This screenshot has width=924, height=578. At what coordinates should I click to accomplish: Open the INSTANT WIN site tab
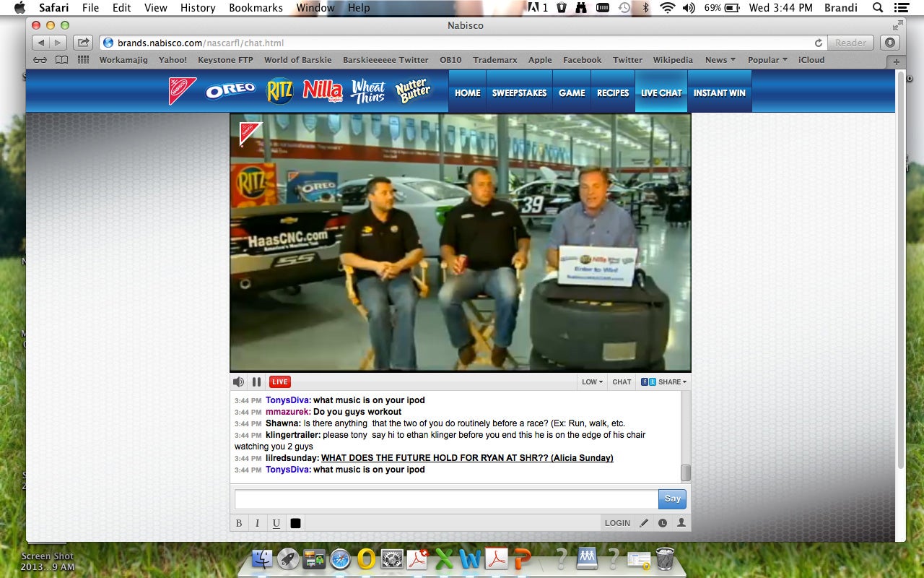click(x=720, y=92)
